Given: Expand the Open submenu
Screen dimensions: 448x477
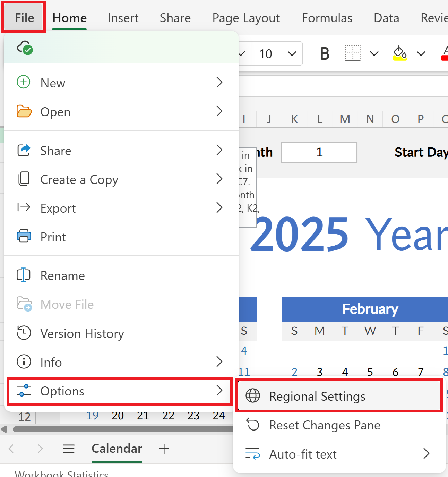Looking at the screenshot, I should point(219,111).
